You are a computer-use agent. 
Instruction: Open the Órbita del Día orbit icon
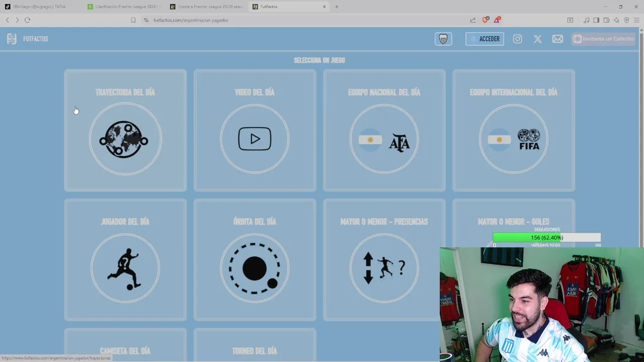[x=255, y=268]
